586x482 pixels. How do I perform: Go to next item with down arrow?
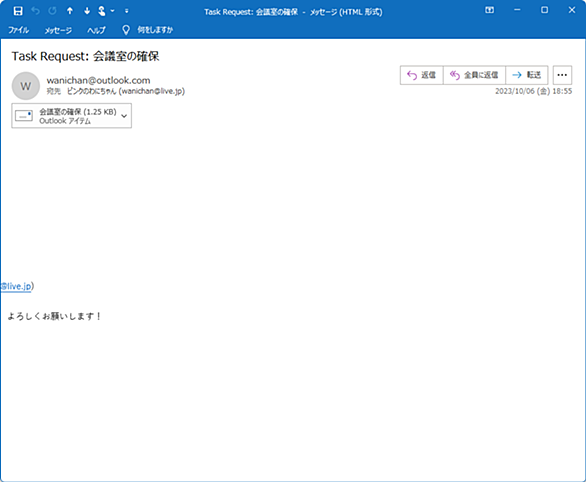pos(87,11)
